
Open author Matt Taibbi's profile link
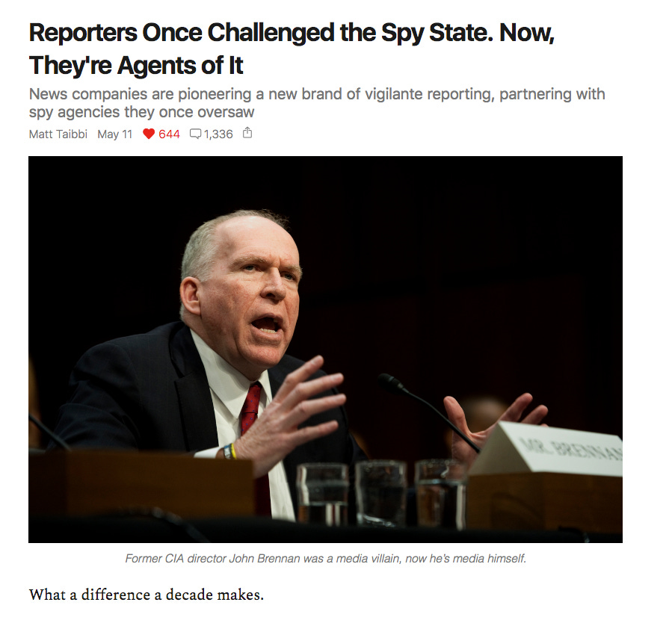click(58, 134)
